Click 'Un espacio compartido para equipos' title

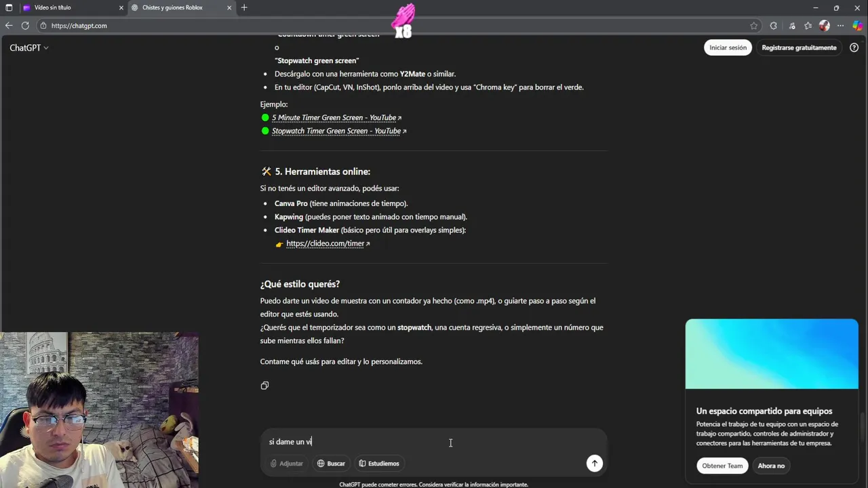(x=764, y=411)
